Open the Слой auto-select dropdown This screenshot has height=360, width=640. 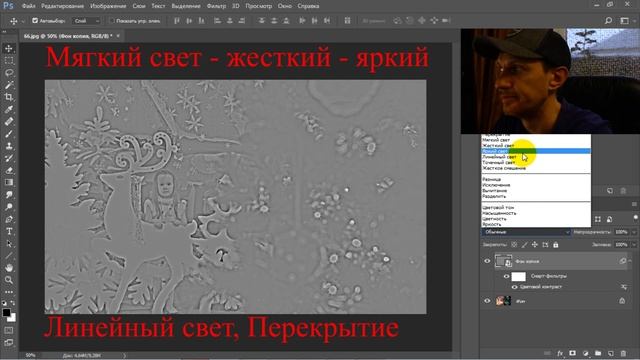coord(87,20)
